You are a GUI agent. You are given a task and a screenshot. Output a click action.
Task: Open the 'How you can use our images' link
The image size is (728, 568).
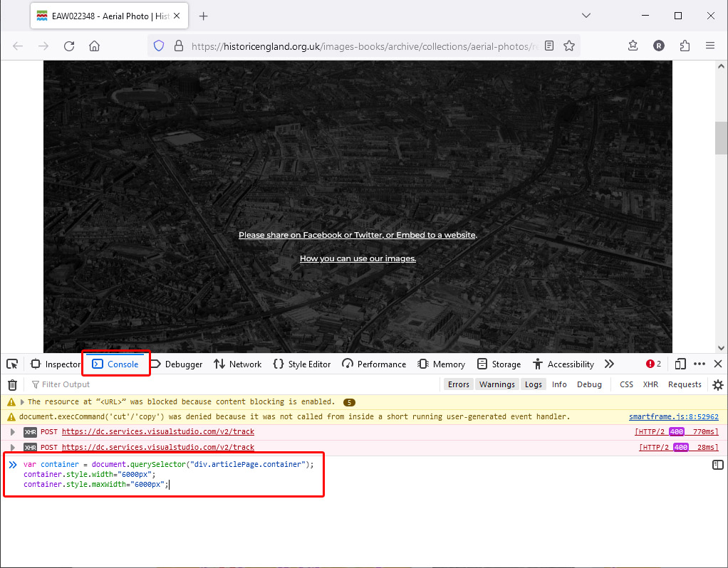click(358, 258)
